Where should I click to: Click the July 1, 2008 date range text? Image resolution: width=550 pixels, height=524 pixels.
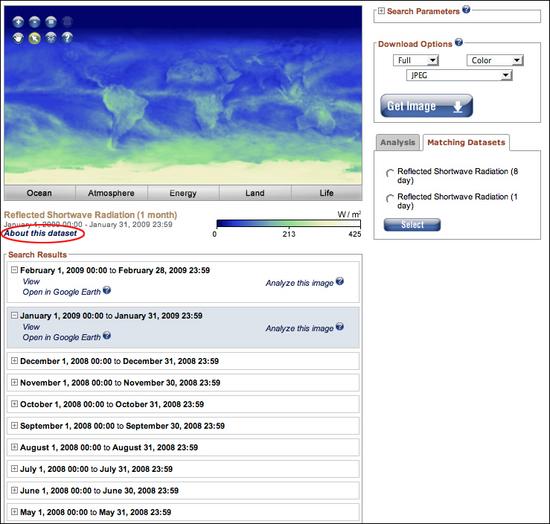click(96, 469)
